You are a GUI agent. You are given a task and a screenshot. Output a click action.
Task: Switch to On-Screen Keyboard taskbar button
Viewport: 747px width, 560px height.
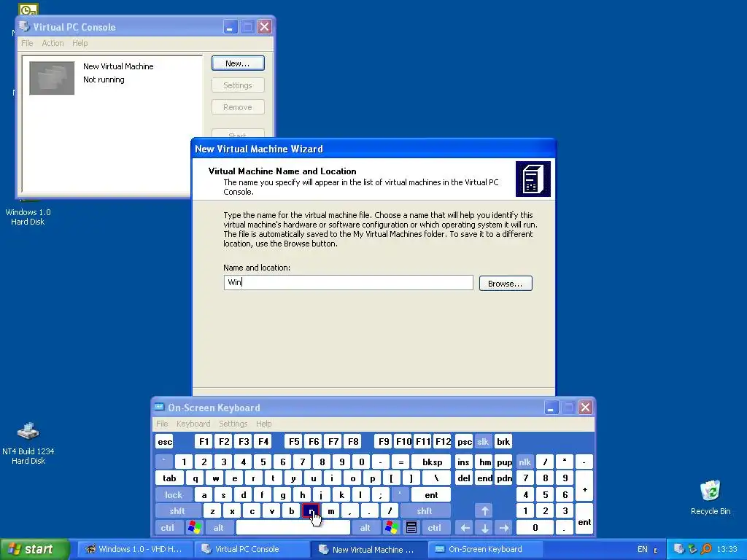(x=485, y=549)
